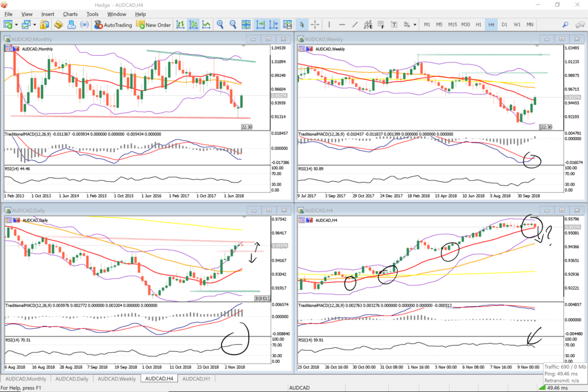Toggle Chart Shift option
This screenshot has width=588, height=392.
tap(273, 25)
